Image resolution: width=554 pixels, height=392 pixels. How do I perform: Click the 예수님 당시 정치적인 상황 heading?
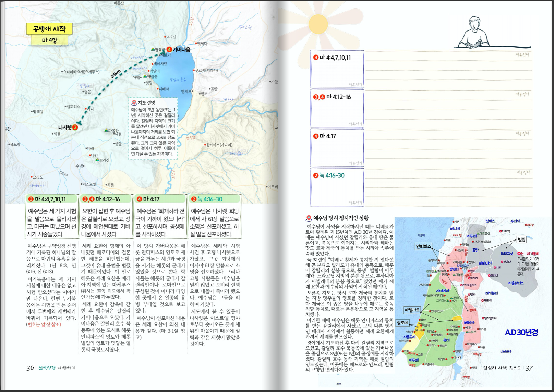click(x=341, y=218)
